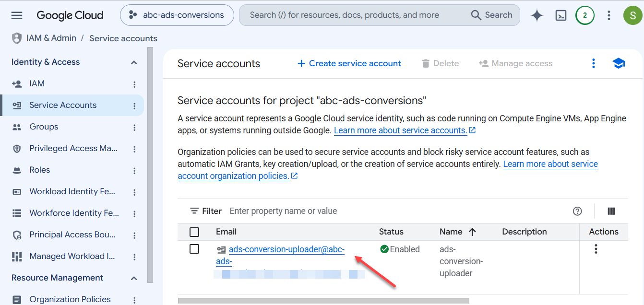Open notifications badge showing 2
This screenshot has height=305, width=644.
(x=584, y=15)
